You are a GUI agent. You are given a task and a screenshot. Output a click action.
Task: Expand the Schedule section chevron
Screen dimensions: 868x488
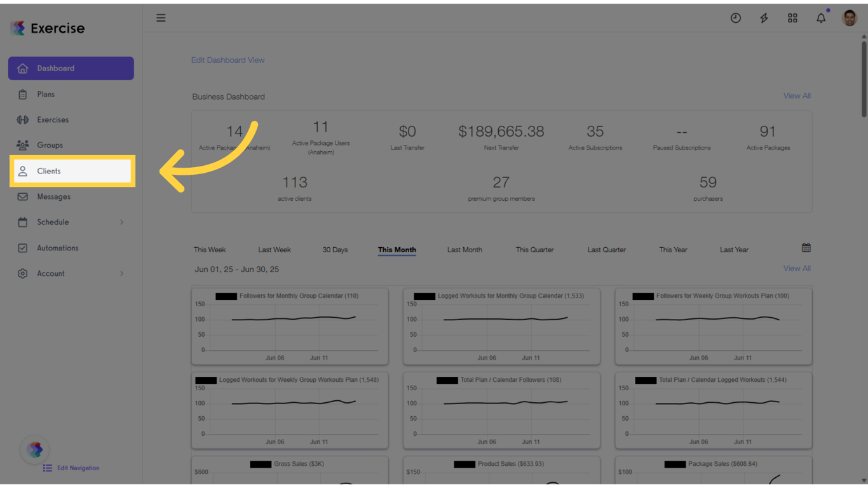coord(123,222)
